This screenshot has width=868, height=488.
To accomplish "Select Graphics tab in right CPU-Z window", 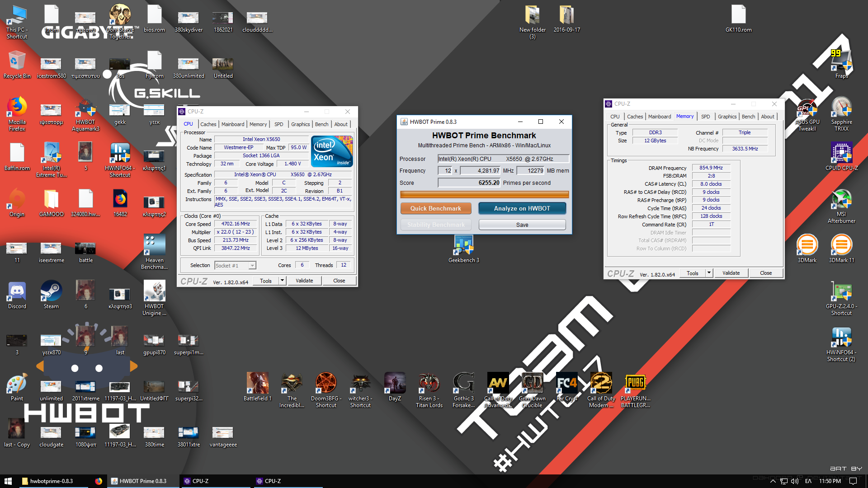I will (727, 117).
